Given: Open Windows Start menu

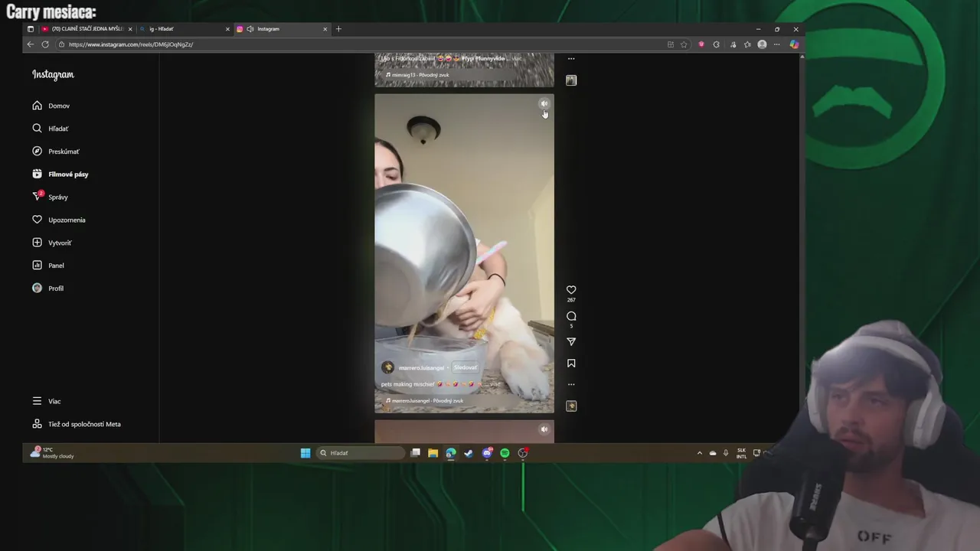Looking at the screenshot, I should tap(305, 453).
